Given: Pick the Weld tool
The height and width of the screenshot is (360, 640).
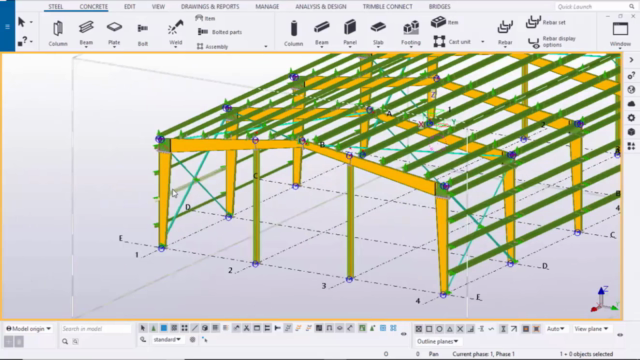Looking at the screenshot, I should click(x=176, y=32).
